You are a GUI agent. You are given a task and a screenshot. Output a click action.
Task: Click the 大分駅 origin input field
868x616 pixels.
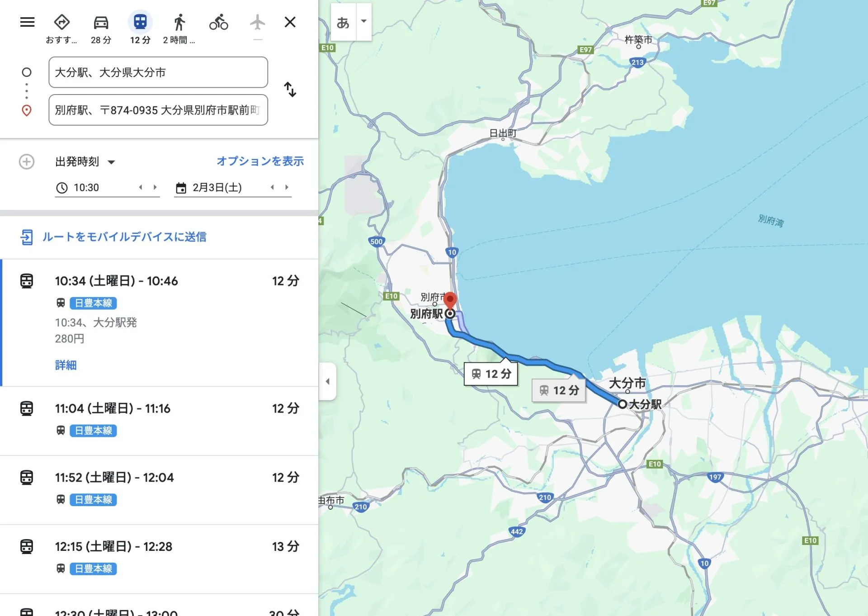(x=158, y=72)
